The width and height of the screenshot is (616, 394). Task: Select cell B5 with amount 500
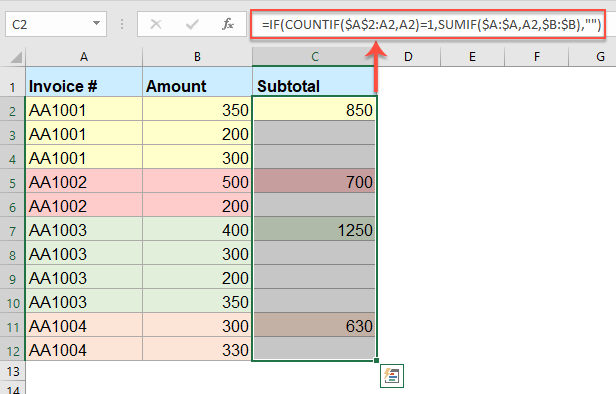click(197, 181)
